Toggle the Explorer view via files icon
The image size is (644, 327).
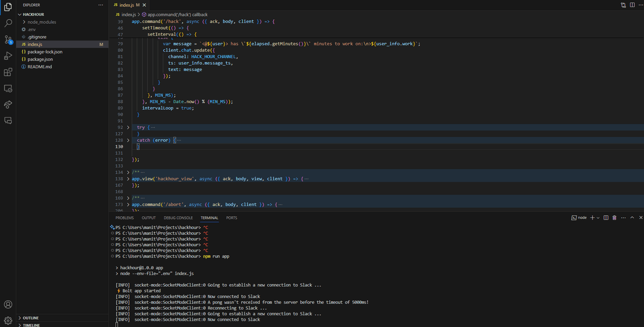[8, 7]
